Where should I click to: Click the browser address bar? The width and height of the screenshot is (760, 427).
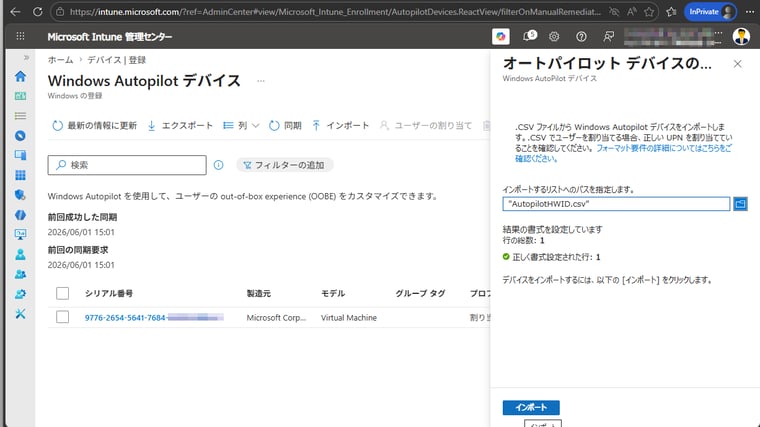click(x=334, y=12)
